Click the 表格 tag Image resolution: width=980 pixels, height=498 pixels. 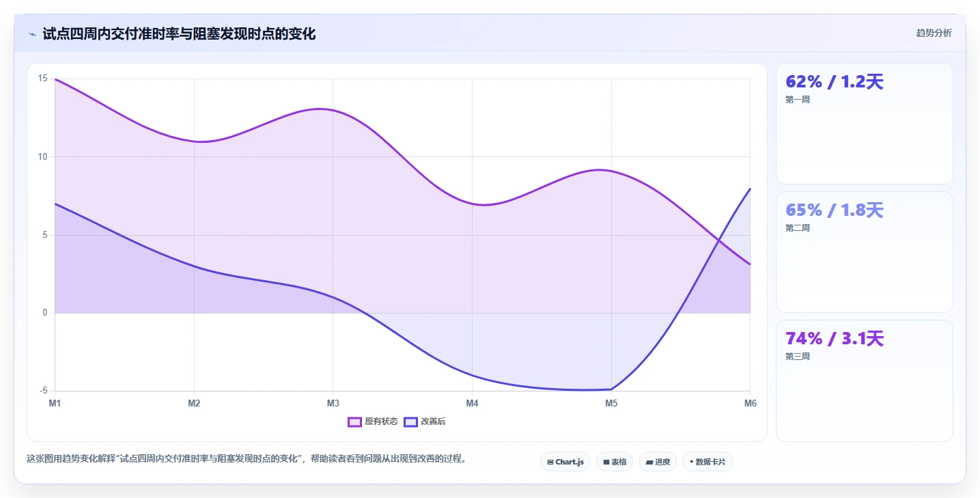615,462
